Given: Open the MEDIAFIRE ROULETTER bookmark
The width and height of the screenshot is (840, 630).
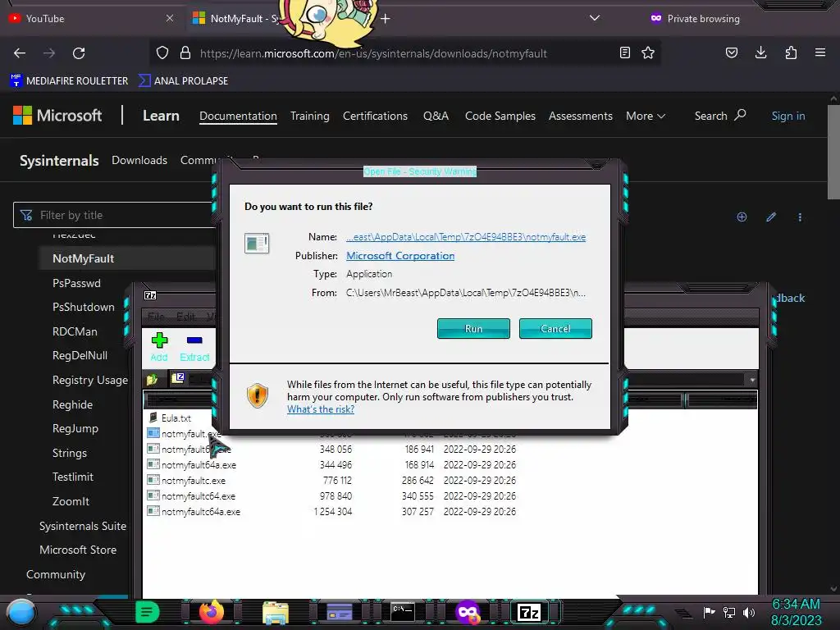Looking at the screenshot, I should tap(69, 81).
